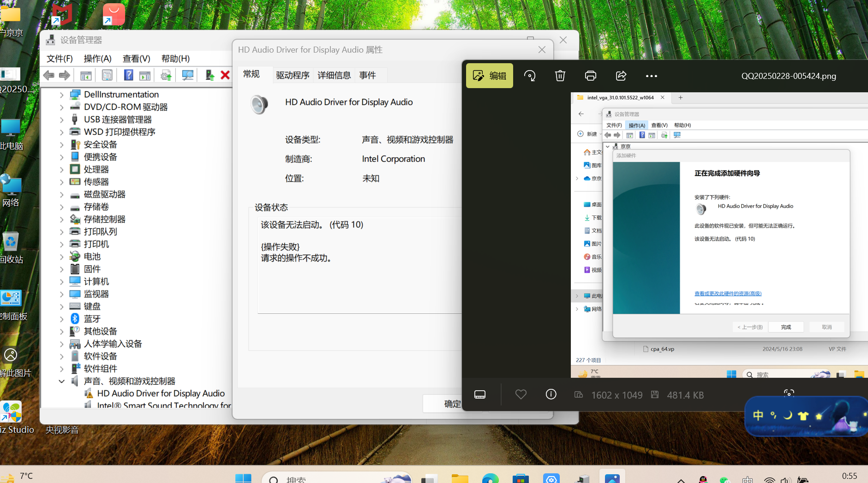The width and height of the screenshot is (868, 483).
Task: Expand the 蓝牙 tree node
Action: (x=61, y=319)
